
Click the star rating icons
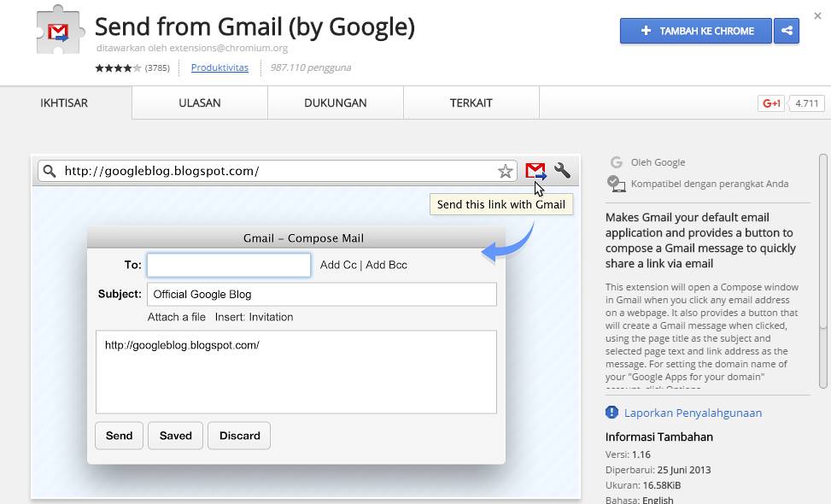(x=118, y=67)
